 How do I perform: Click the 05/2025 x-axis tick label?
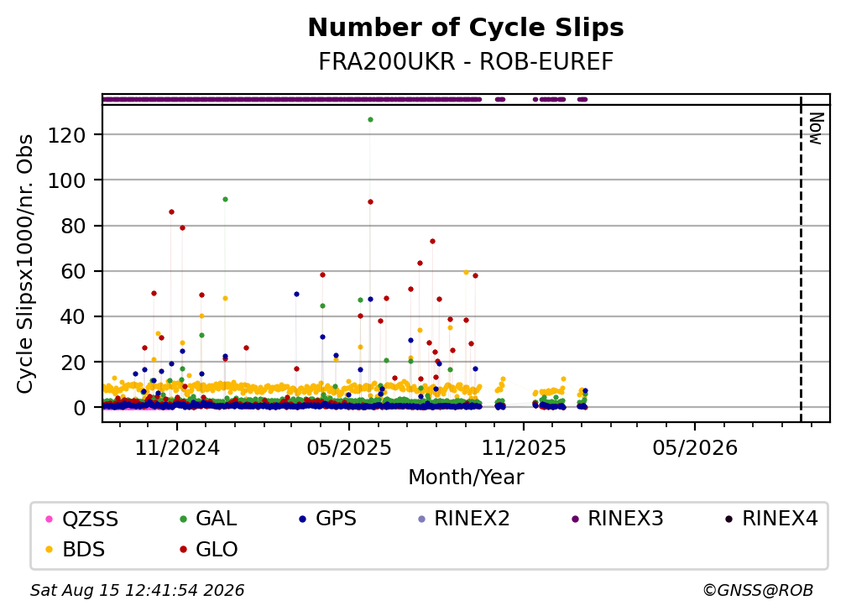tap(349, 448)
